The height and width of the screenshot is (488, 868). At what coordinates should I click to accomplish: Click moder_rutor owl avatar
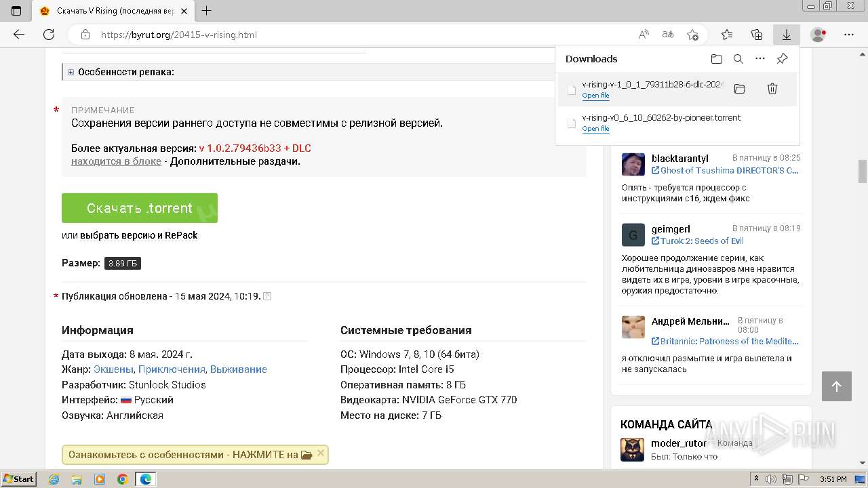coord(632,449)
